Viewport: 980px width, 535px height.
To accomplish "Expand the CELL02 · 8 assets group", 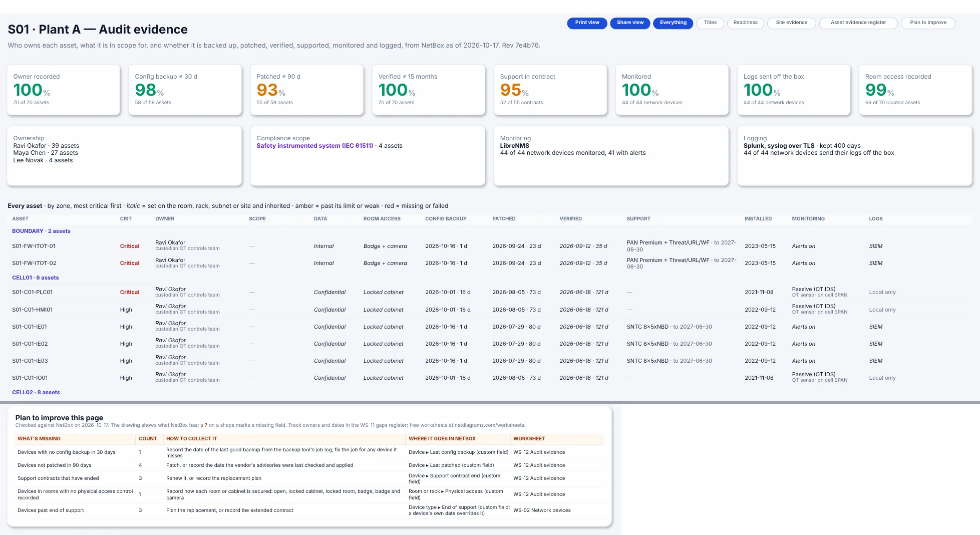I will coord(36,393).
